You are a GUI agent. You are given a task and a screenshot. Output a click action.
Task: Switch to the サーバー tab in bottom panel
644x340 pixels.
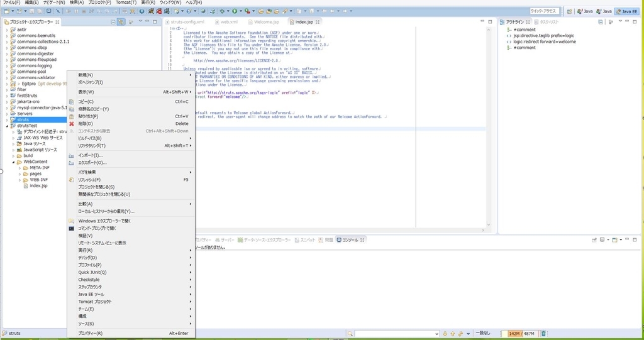(225, 240)
